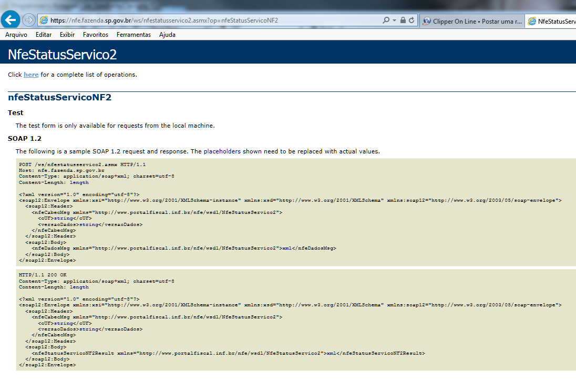This screenshot has height=392, width=576.
Task: Open the address bar dropdown arrow
Action: click(x=395, y=20)
